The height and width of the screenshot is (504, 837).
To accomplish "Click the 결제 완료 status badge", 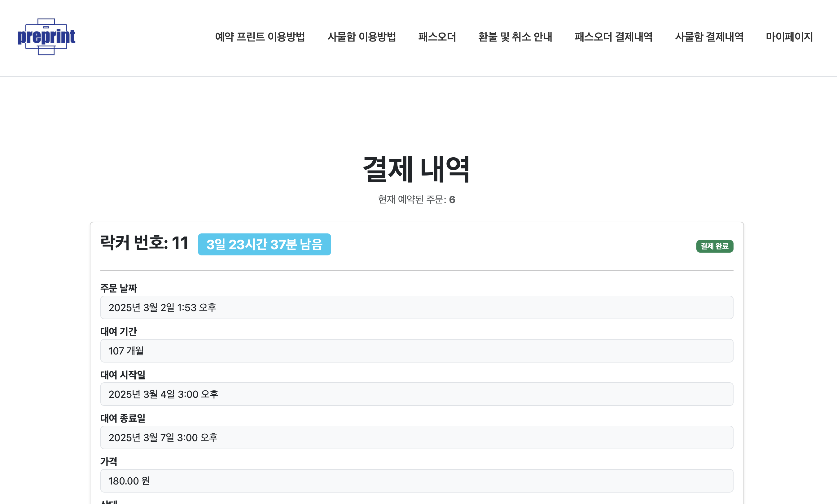I will click(x=715, y=247).
